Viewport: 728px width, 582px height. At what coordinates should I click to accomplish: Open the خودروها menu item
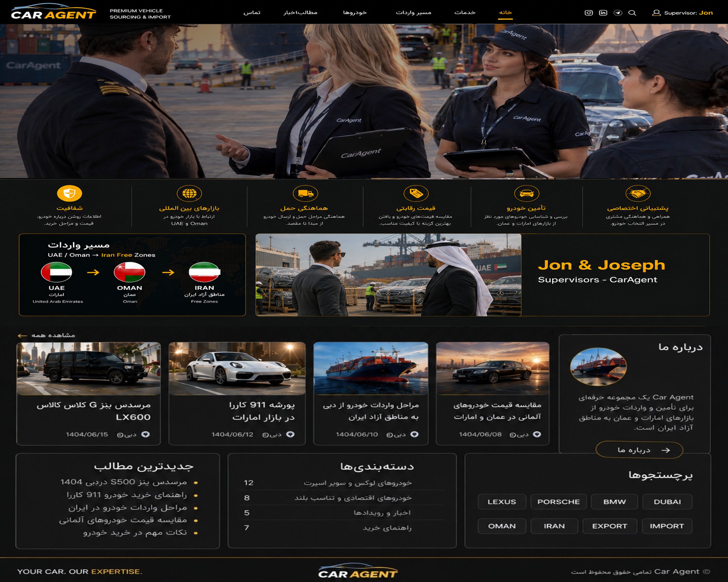pyautogui.click(x=355, y=12)
